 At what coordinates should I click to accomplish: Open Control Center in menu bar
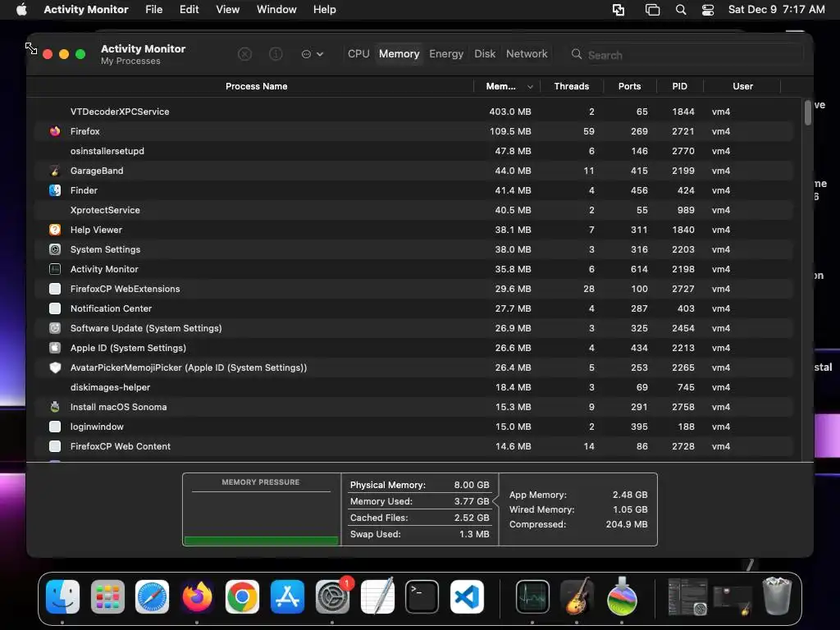pos(708,10)
